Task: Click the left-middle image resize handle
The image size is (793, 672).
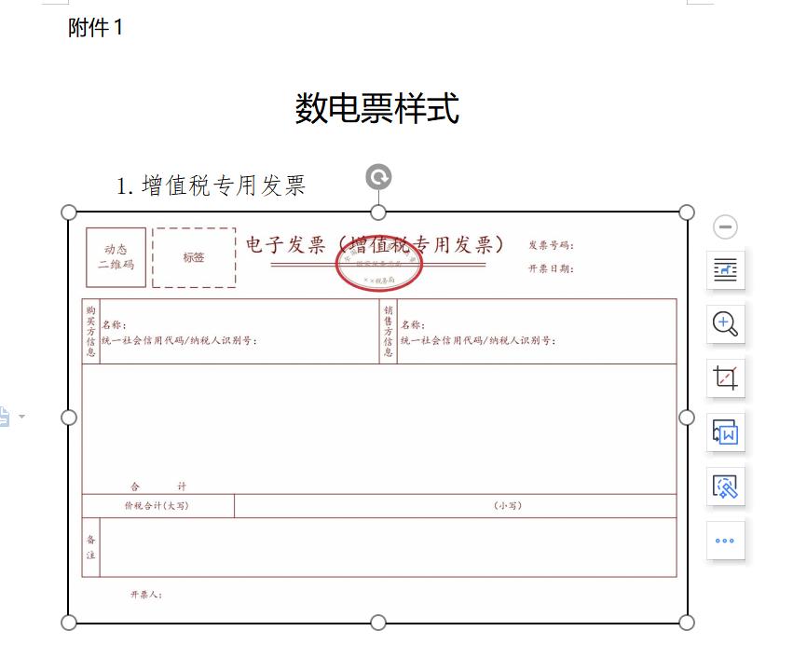Action: click(x=69, y=418)
